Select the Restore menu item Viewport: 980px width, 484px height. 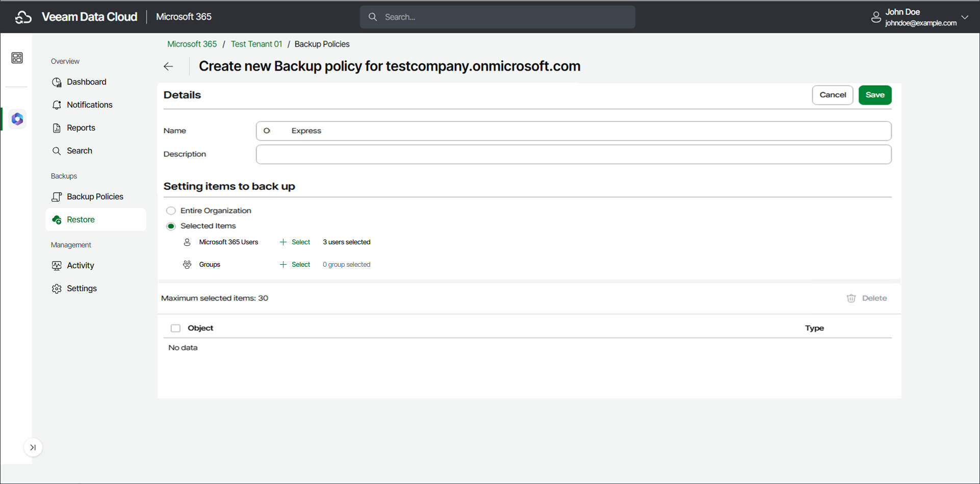[x=96, y=220]
